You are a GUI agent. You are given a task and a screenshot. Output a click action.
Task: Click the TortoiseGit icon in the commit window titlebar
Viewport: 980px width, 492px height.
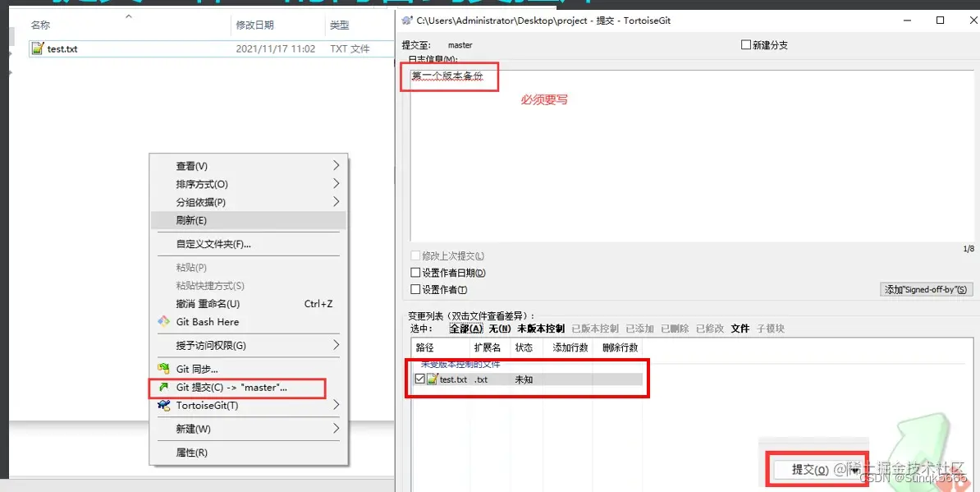click(407, 20)
